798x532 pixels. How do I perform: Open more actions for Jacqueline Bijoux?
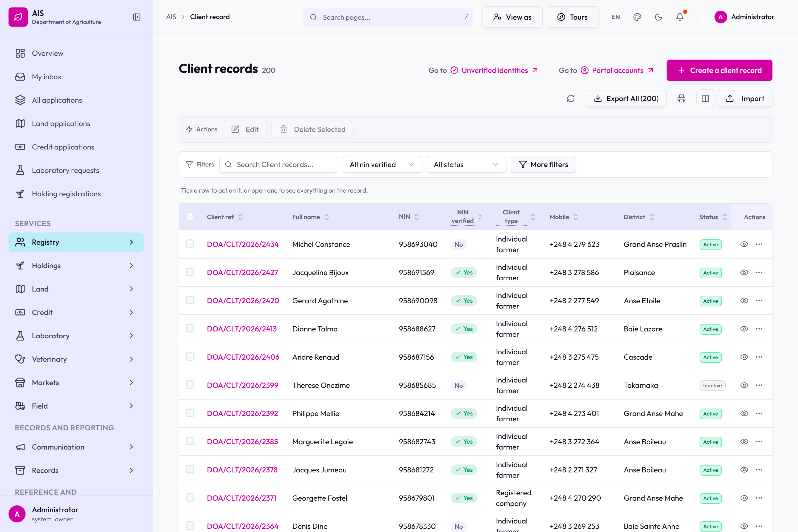[759, 272]
